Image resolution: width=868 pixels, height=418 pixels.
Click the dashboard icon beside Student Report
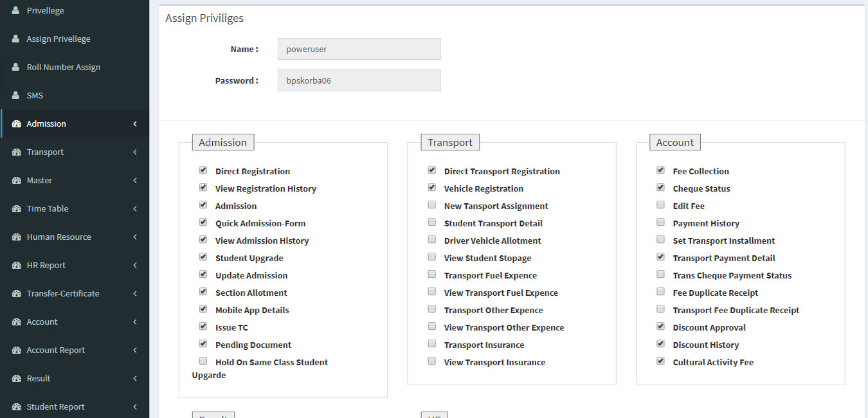click(17, 407)
